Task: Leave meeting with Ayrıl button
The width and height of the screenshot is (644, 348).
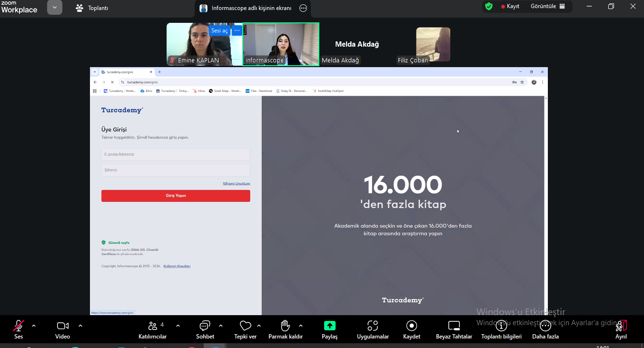Action: [621, 329]
